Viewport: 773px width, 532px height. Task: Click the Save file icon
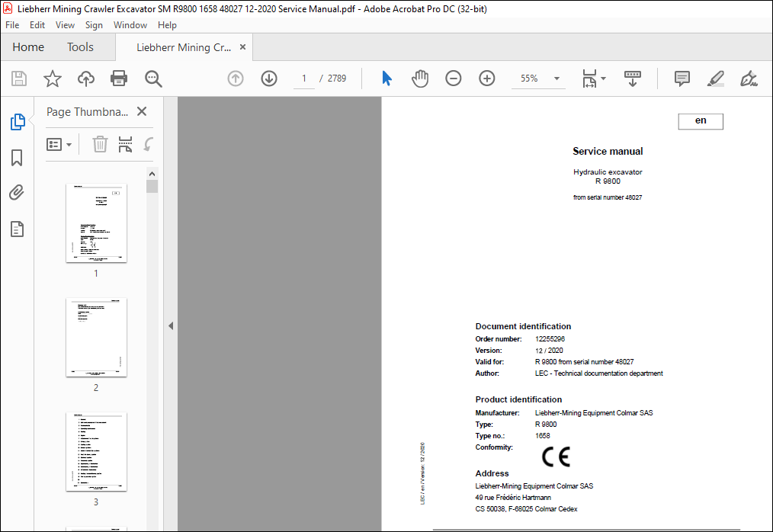(19, 79)
